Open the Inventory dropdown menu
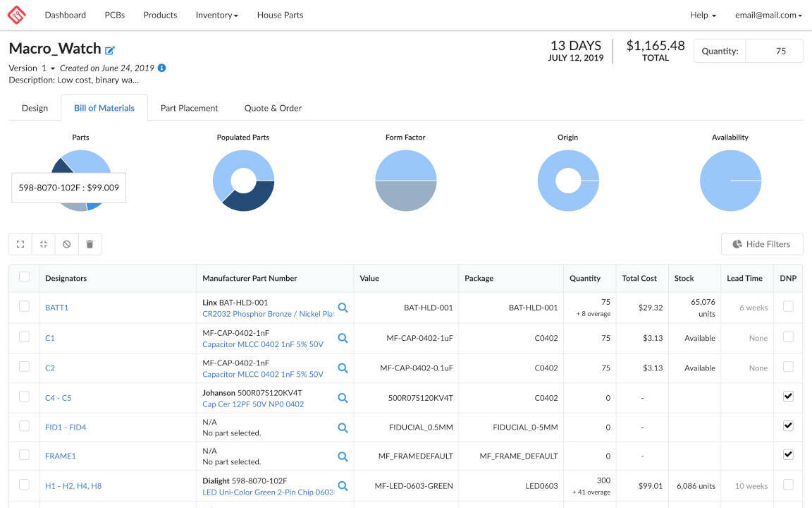Viewport: 812px width, 508px height. point(216,15)
